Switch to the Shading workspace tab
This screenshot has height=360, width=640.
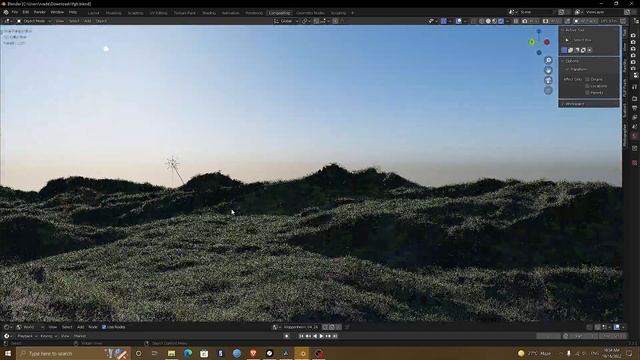click(209, 13)
